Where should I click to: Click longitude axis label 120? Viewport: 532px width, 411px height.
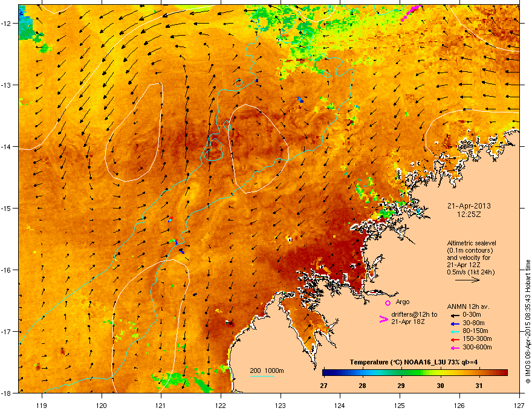pos(102,405)
